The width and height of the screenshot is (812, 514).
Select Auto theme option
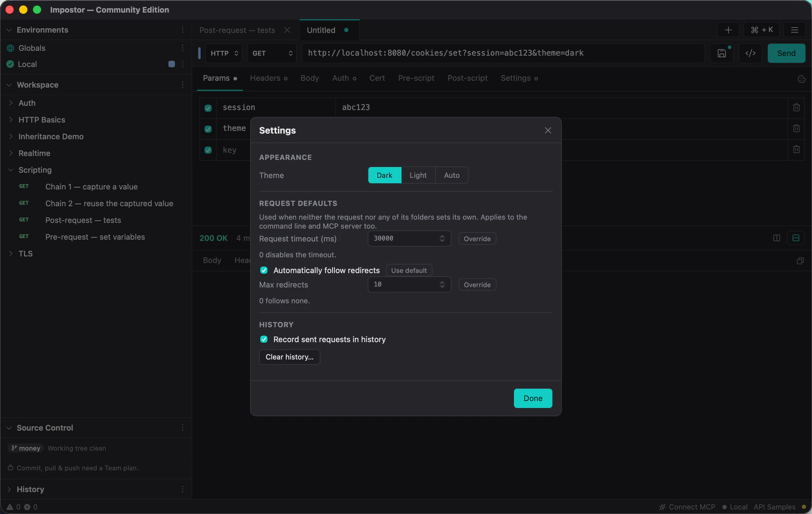click(x=452, y=175)
